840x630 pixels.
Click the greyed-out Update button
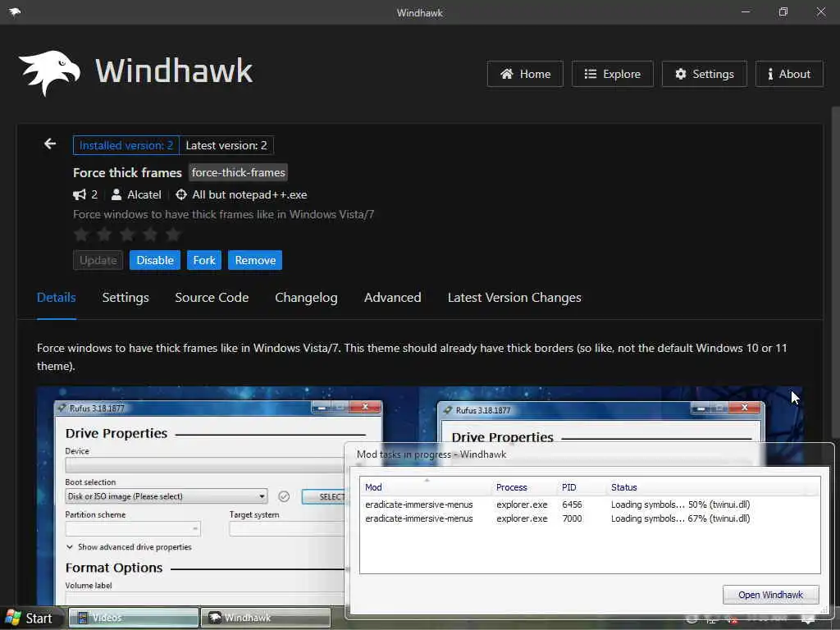[x=98, y=260]
